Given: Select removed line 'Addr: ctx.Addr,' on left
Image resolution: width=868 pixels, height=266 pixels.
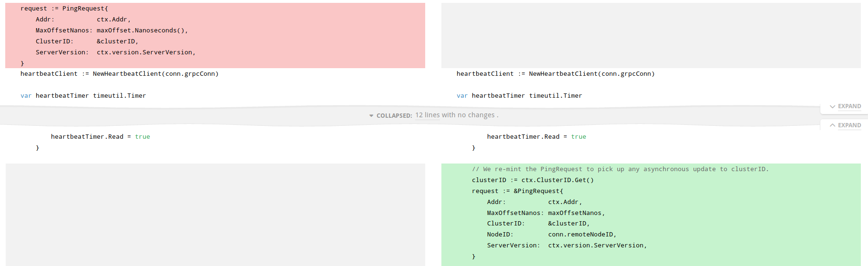Looking at the screenshot, I should coord(83,20).
